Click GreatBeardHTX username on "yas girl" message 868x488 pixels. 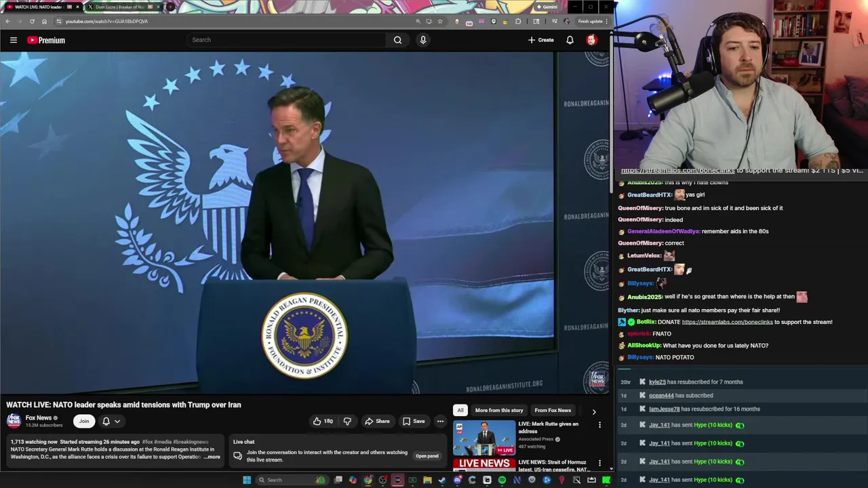tap(650, 195)
